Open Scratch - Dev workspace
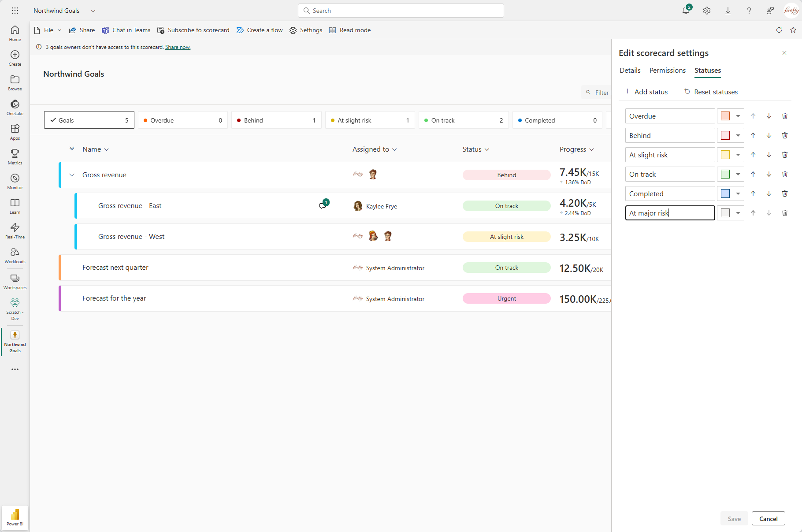The width and height of the screenshot is (802, 532). (15, 309)
